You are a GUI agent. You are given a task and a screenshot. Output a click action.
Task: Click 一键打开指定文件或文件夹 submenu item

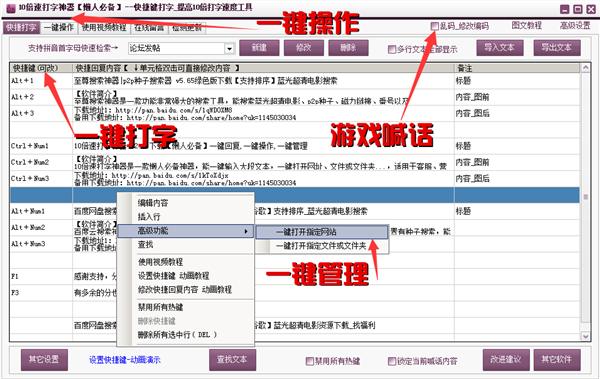click(x=322, y=246)
